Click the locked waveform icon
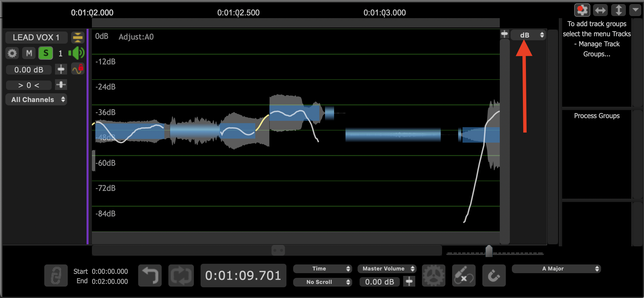The width and height of the screenshot is (644, 298). [x=77, y=69]
